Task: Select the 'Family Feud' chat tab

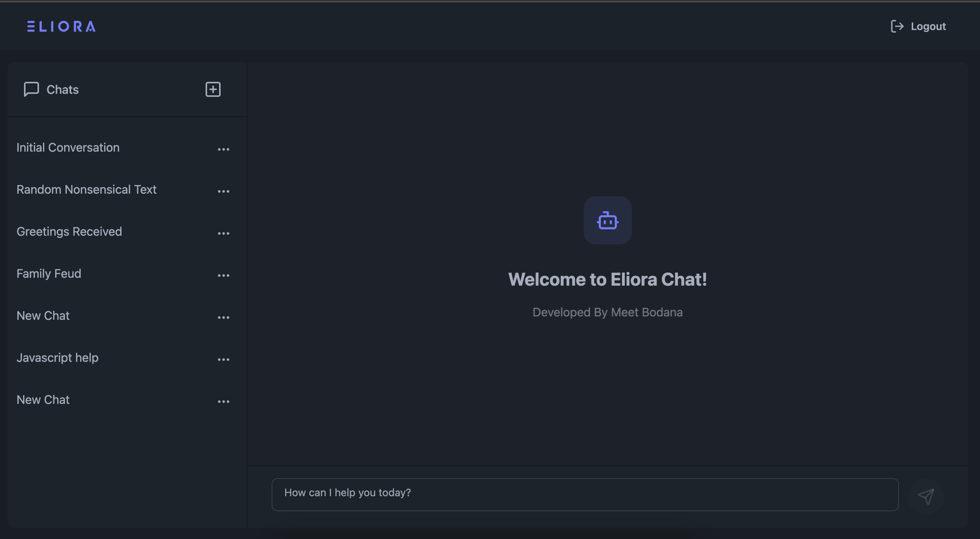Action: tap(49, 274)
